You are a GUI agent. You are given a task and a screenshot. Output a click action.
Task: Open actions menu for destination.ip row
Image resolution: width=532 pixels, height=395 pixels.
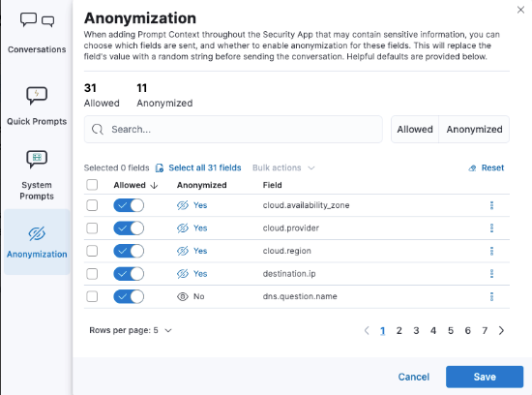pyautogui.click(x=491, y=274)
